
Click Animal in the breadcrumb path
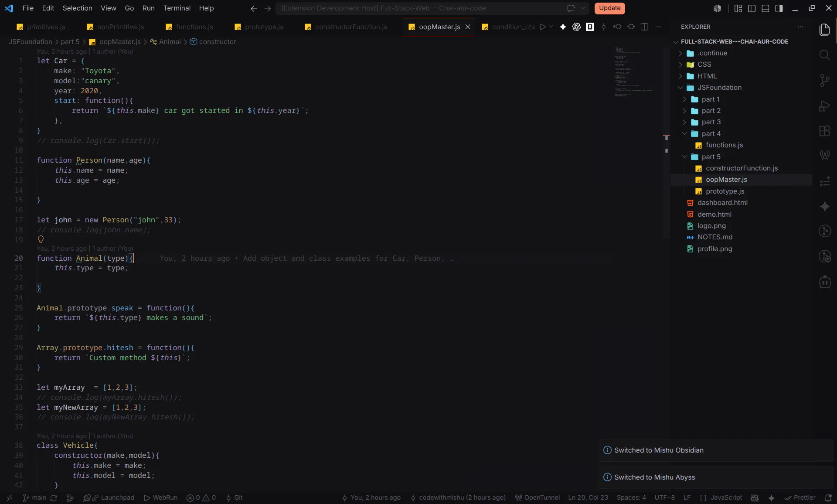coord(170,42)
